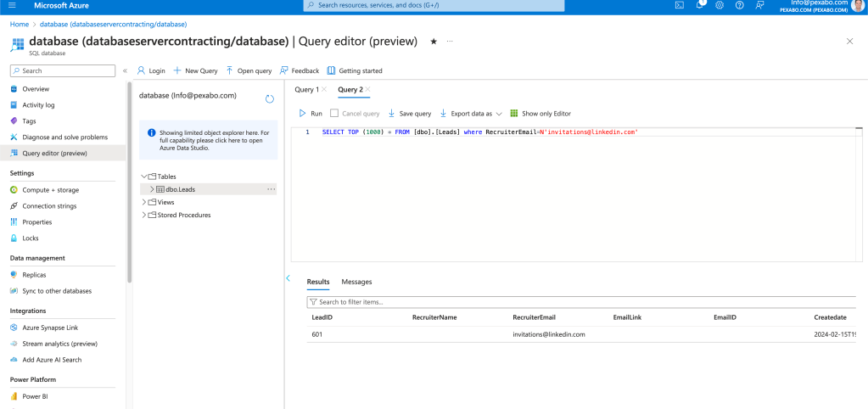Switch to the Messages tab
Screen dimensions: 868x409
356,282
